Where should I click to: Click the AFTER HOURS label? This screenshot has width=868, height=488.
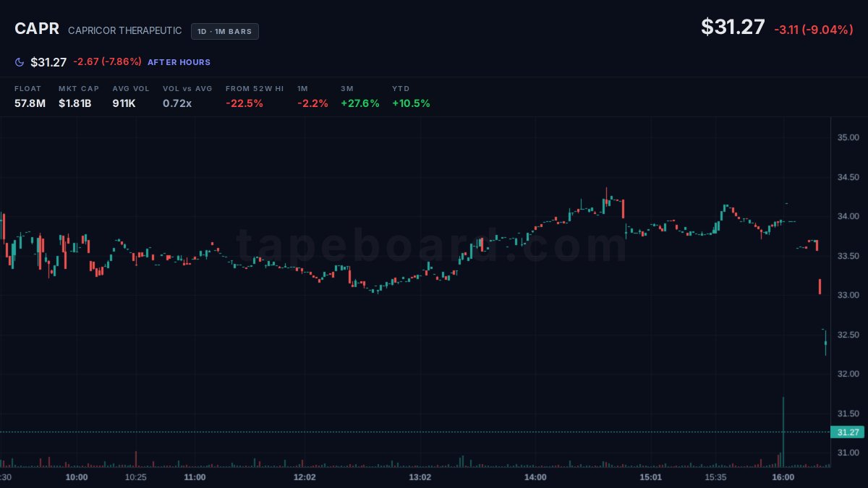click(x=179, y=62)
